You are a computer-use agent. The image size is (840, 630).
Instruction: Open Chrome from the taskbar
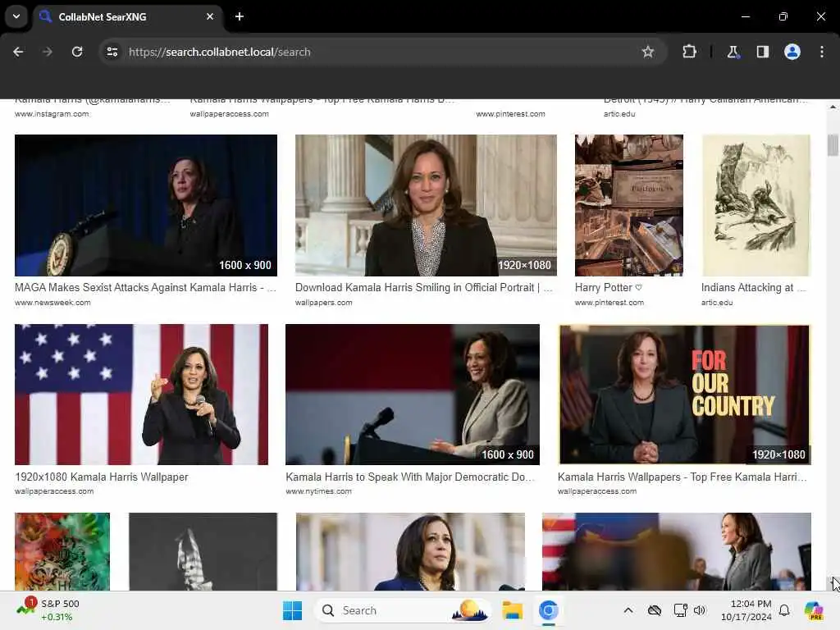point(549,610)
